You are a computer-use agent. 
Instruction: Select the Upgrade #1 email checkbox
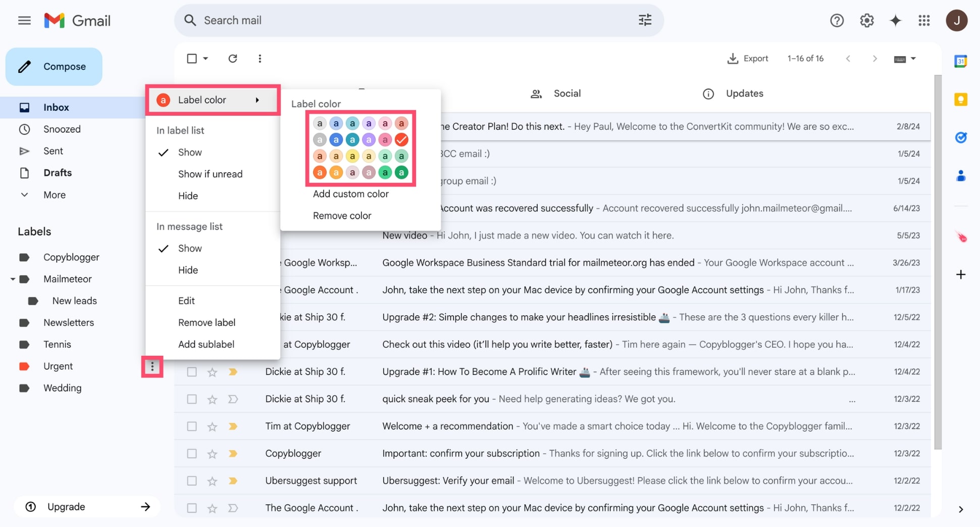192,372
